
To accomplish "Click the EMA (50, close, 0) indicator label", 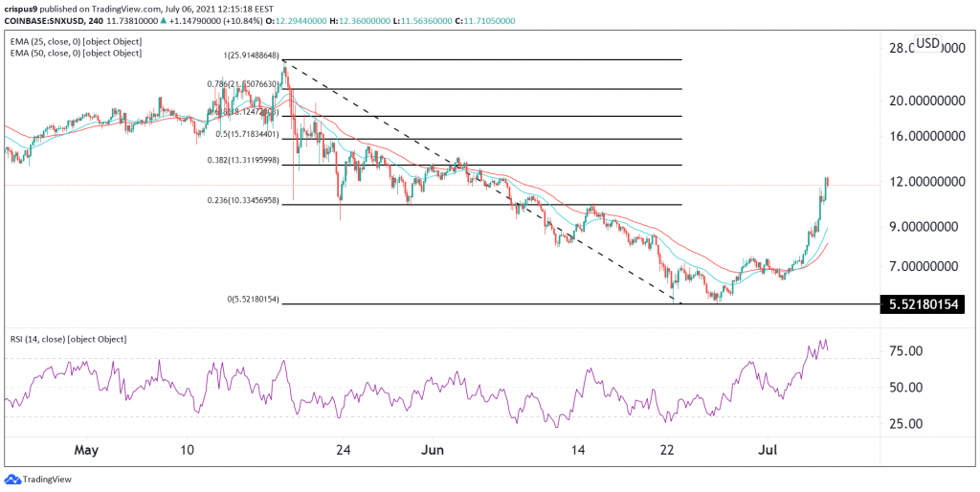I will coord(77,54).
